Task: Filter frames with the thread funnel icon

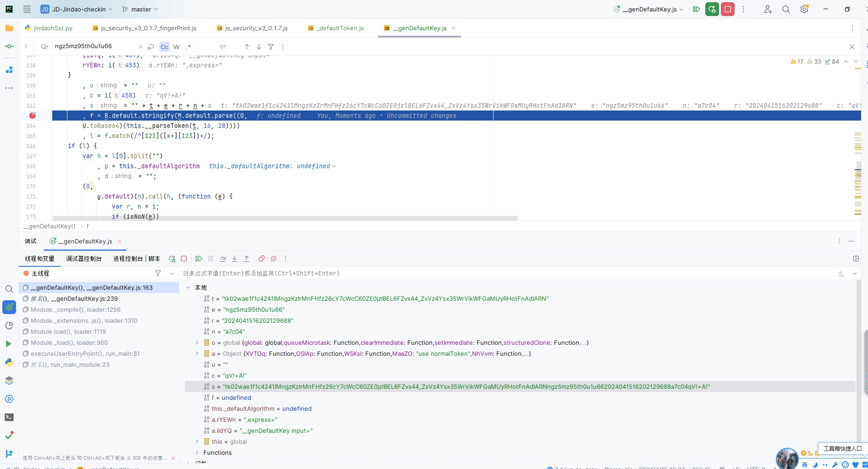Action: [x=158, y=273]
